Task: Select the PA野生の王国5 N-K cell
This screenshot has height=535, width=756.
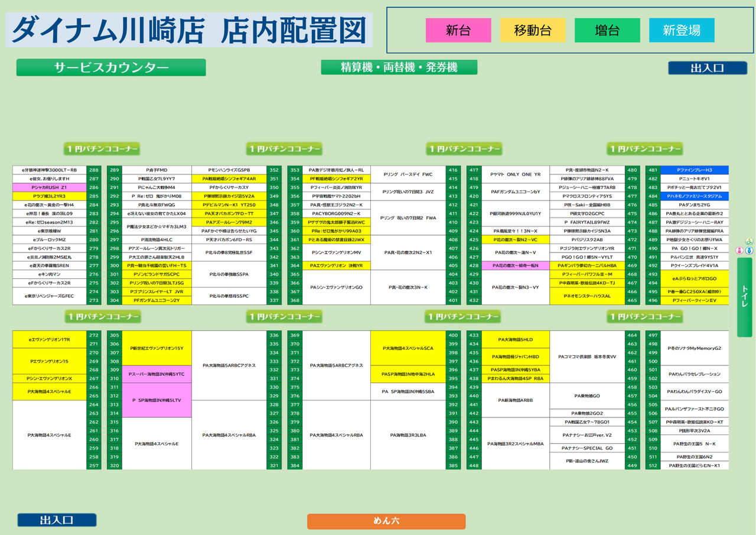Action: tap(695, 444)
